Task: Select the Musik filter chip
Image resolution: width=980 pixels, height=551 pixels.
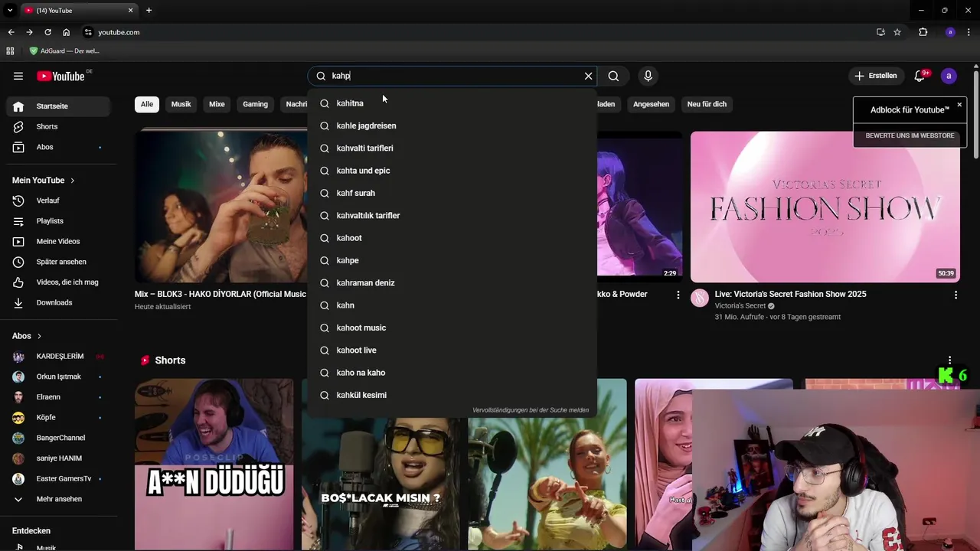Action: [181, 104]
